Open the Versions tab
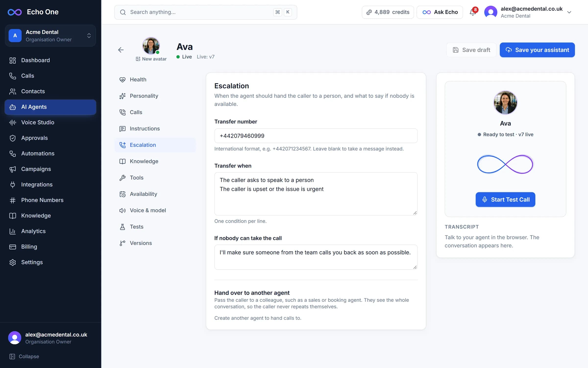The height and width of the screenshot is (368, 588). 155,243
